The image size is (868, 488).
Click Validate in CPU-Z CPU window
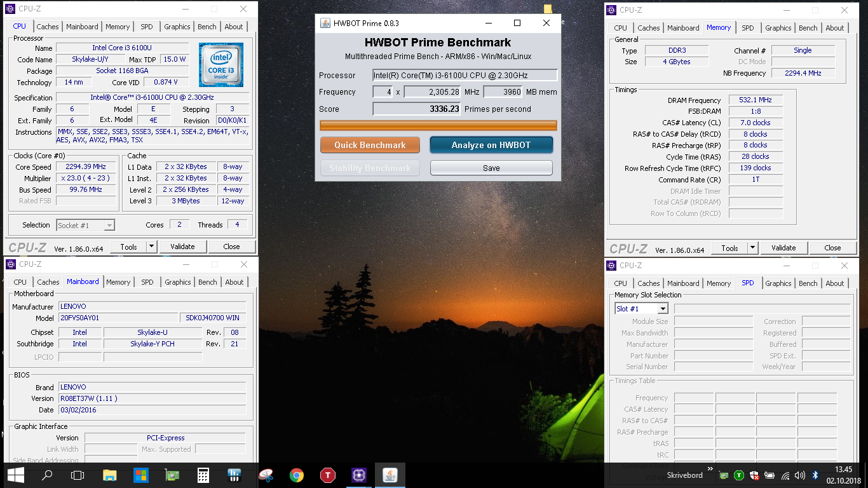click(x=182, y=247)
